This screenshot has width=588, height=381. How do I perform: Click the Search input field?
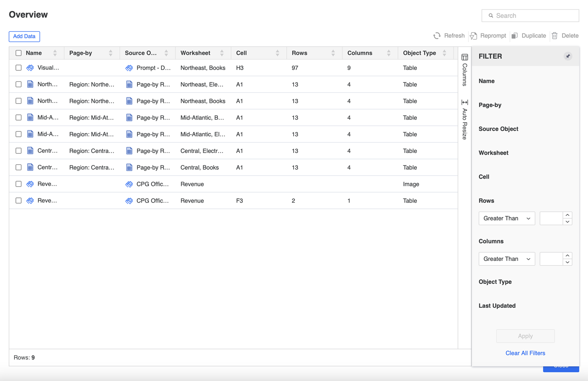533,15
